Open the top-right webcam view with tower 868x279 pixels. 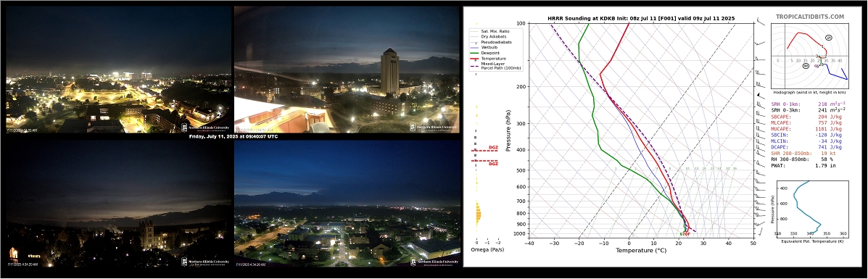(347, 69)
